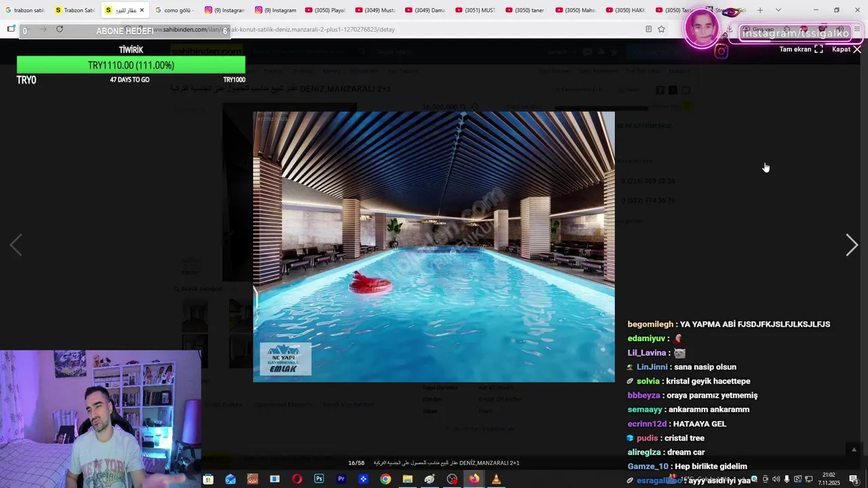Switch to the 'como gölü' Google tab
Screen dimensions: 868x488
pos(174,10)
